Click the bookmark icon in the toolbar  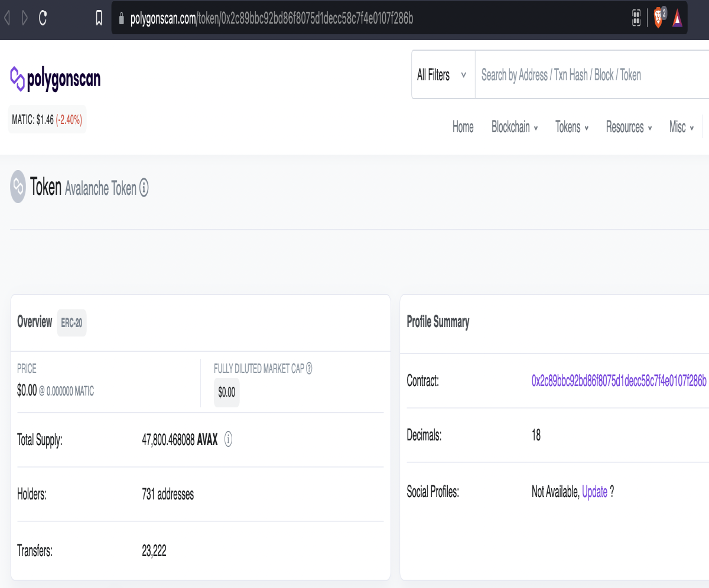click(x=99, y=19)
